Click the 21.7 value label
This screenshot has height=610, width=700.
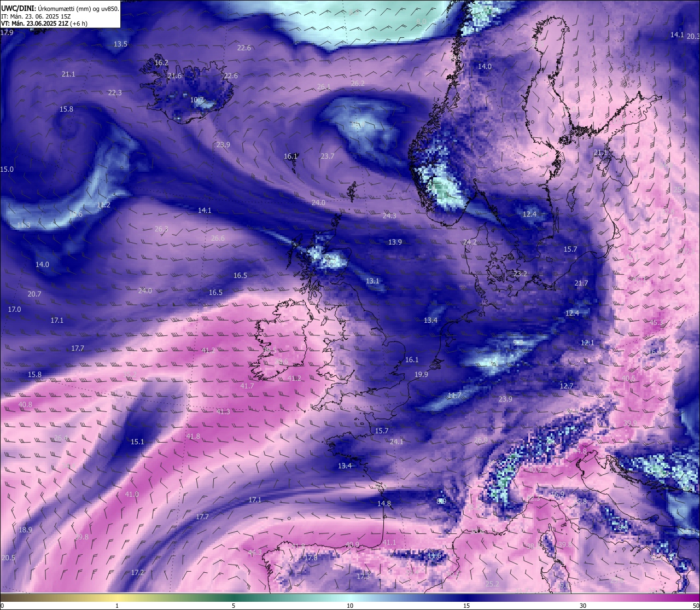click(x=581, y=283)
